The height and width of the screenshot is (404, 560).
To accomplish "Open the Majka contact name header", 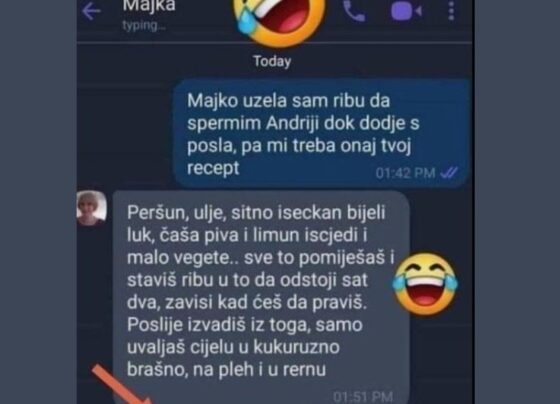I will (149, 6).
